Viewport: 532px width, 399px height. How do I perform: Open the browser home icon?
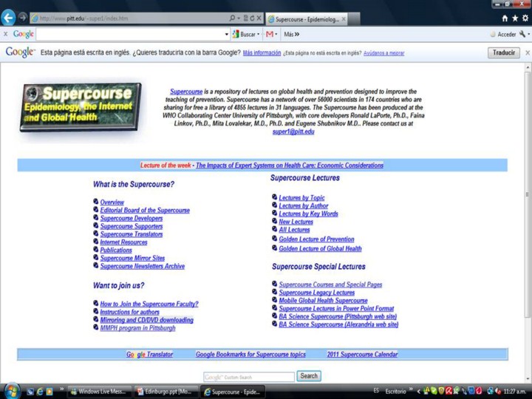[x=505, y=18]
